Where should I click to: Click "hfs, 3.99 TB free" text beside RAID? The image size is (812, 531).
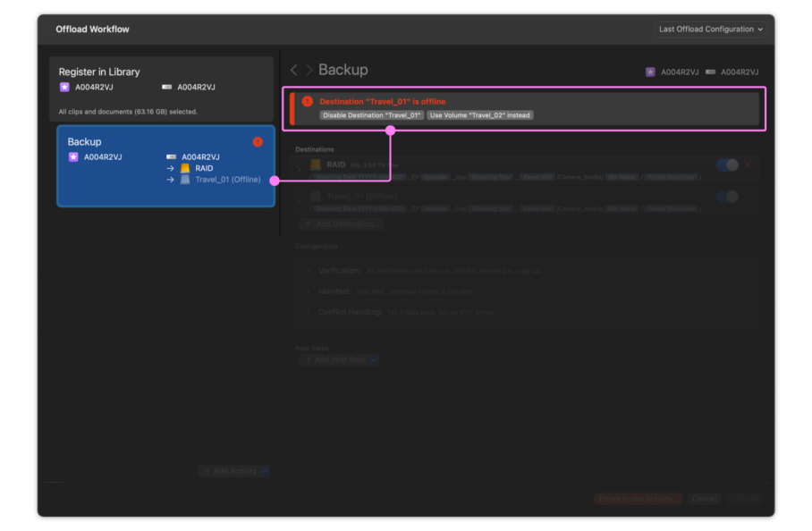[375, 165]
